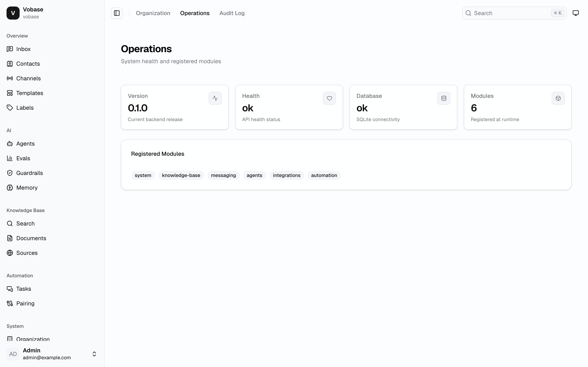The image size is (588, 367).
Task: Click the activity icon on the Version card
Action: coord(215,98)
